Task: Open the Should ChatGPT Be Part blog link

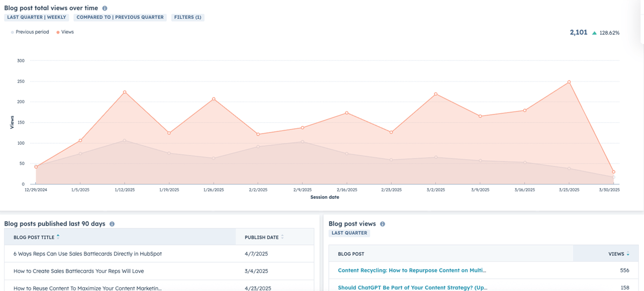Action: click(412, 288)
